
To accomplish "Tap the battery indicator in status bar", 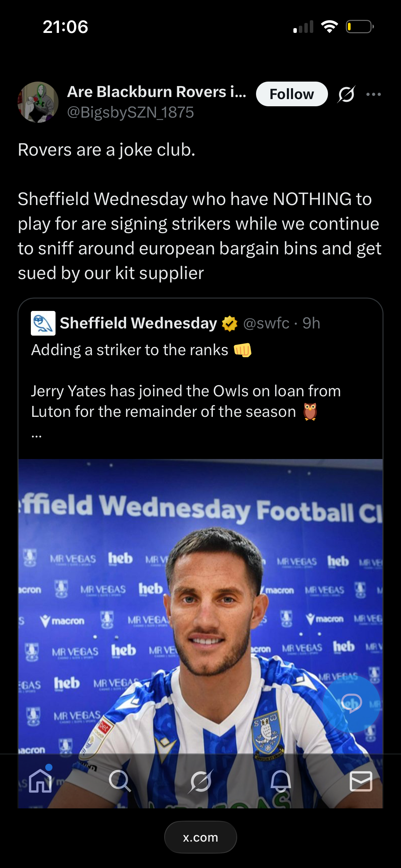I will tap(360, 27).
